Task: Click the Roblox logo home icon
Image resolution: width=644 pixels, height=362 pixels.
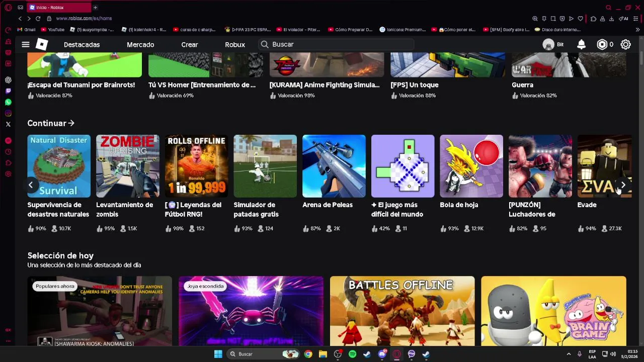Action: (42, 44)
